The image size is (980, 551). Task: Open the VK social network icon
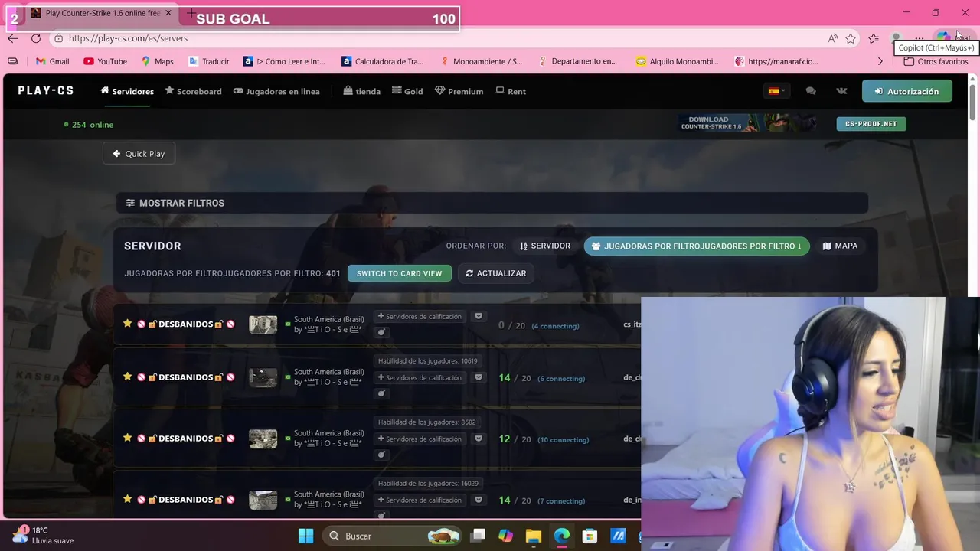[842, 91]
